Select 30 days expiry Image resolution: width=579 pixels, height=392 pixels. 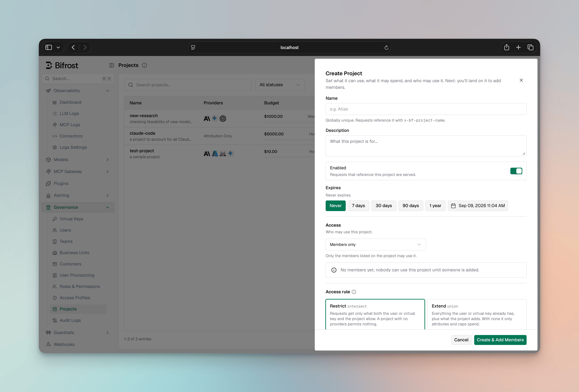pyautogui.click(x=384, y=206)
